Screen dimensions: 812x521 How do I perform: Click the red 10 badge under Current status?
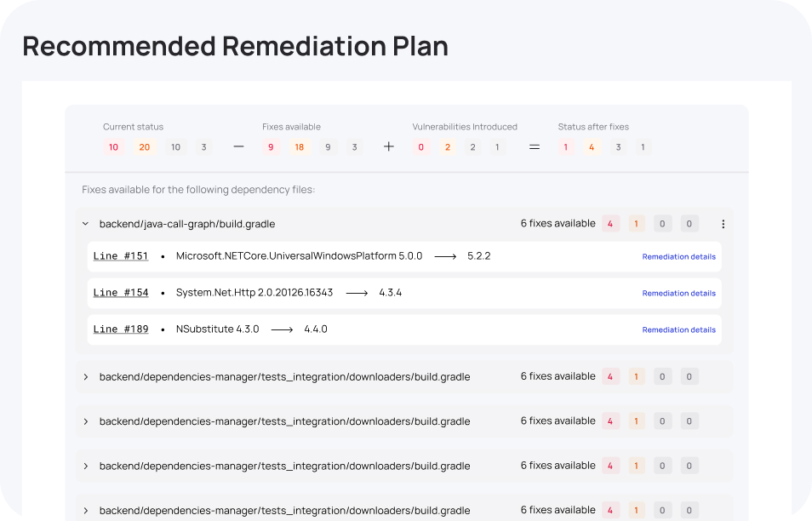(x=113, y=147)
